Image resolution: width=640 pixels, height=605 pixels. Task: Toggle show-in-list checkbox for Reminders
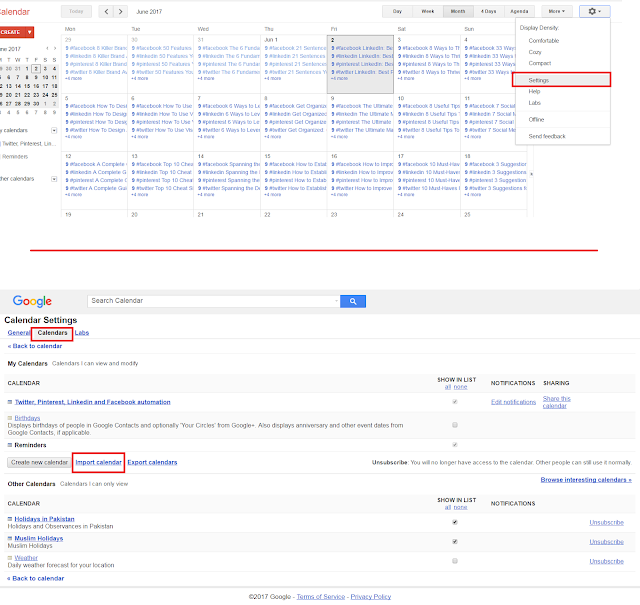(455, 445)
